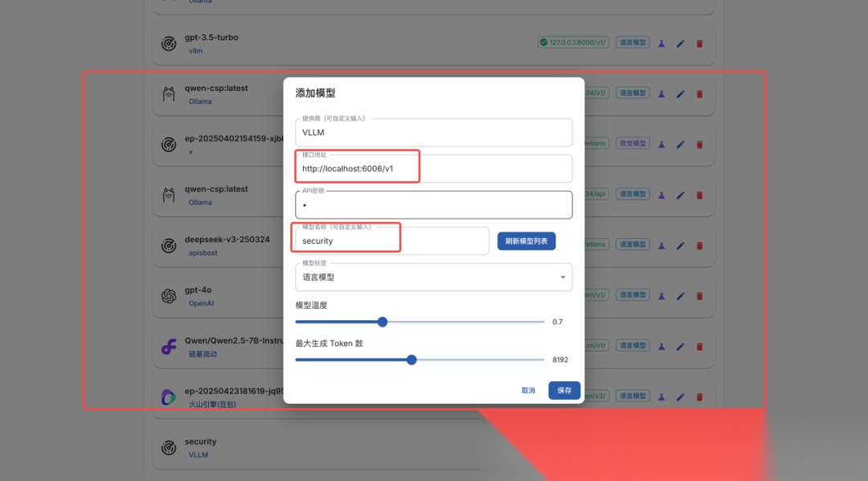
Task: Adjust the 模型温度 slider handle at 0.7
Action: point(383,322)
